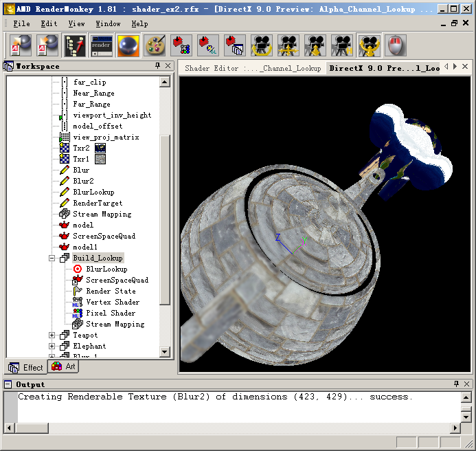Select the model_offset vector node
This screenshot has width=476, height=451.
(98, 126)
